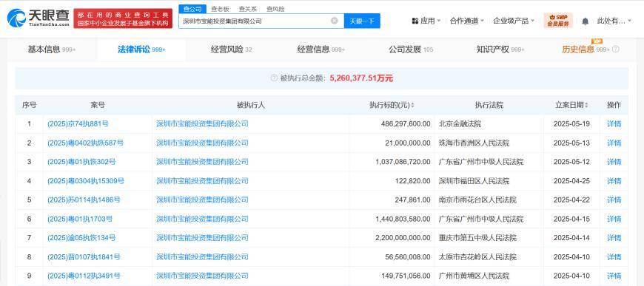Screen dimensions: 644x286
Task: Click into the company search input field
Action: click(255, 21)
